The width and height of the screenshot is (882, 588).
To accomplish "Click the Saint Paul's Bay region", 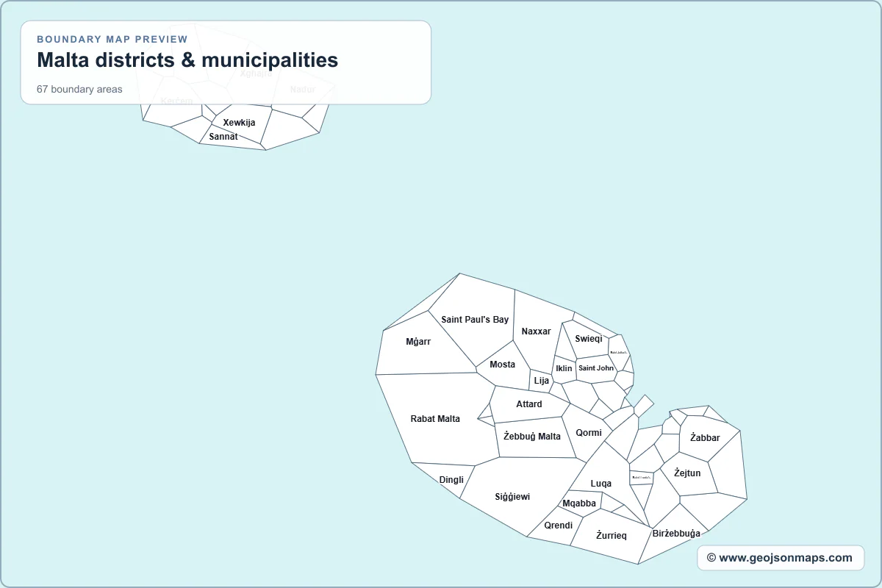I will click(x=475, y=320).
